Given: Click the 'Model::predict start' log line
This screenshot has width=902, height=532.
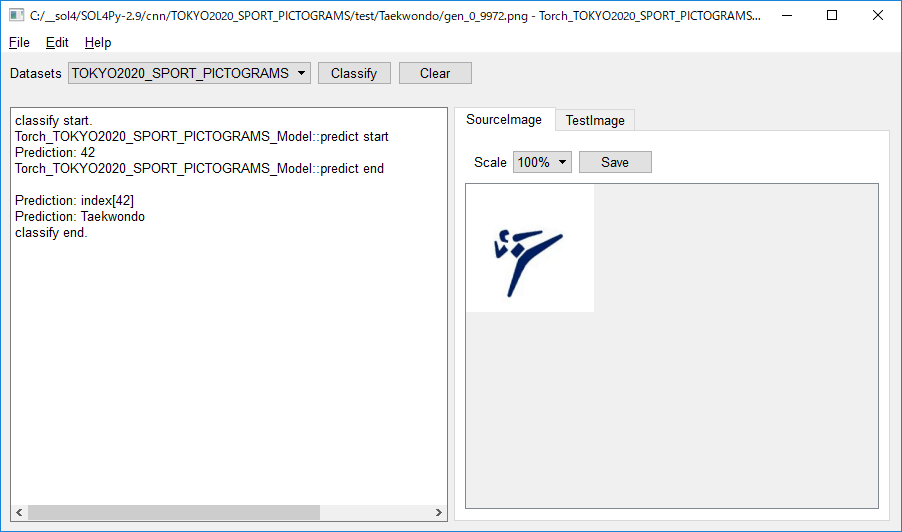Looking at the screenshot, I should [202, 136].
